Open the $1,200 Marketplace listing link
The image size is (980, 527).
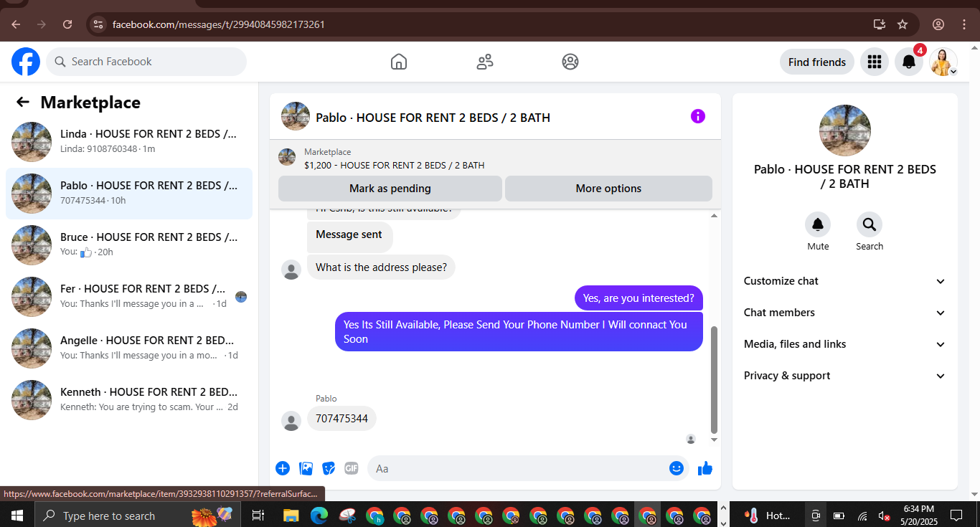click(394, 165)
